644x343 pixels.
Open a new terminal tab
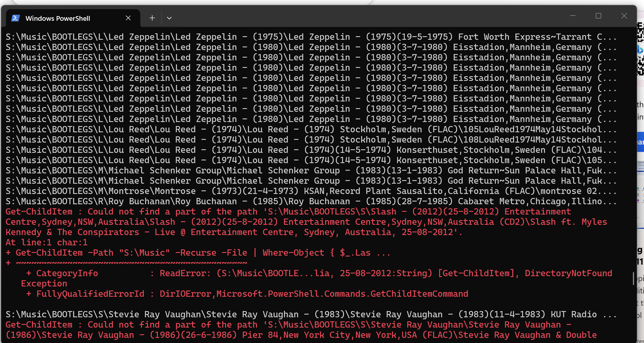pos(152,18)
